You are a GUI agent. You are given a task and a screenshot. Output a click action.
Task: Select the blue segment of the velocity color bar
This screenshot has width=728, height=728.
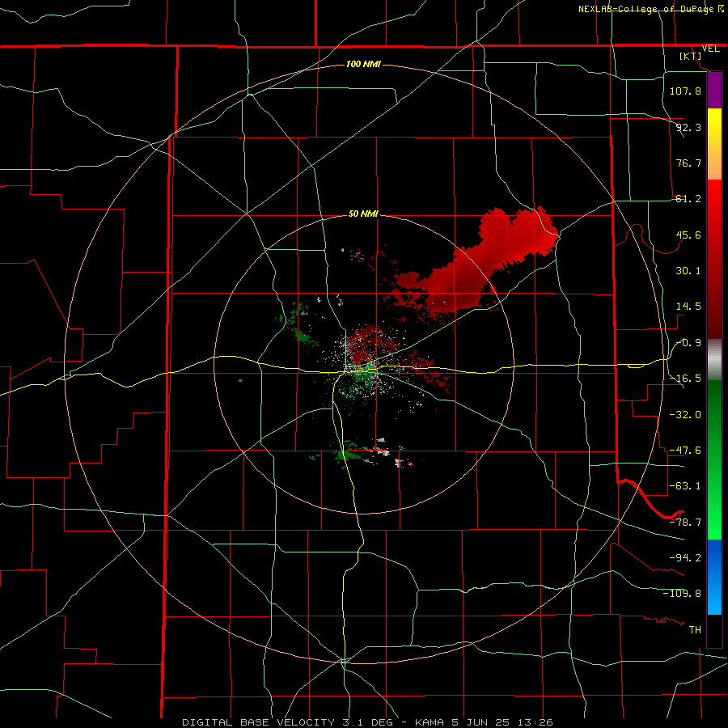[714, 577]
